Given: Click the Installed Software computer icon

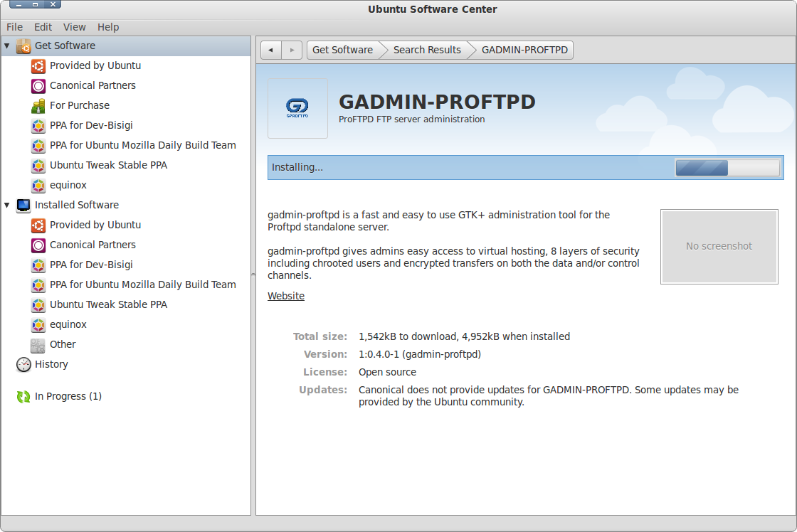Looking at the screenshot, I should pyautogui.click(x=23, y=206).
